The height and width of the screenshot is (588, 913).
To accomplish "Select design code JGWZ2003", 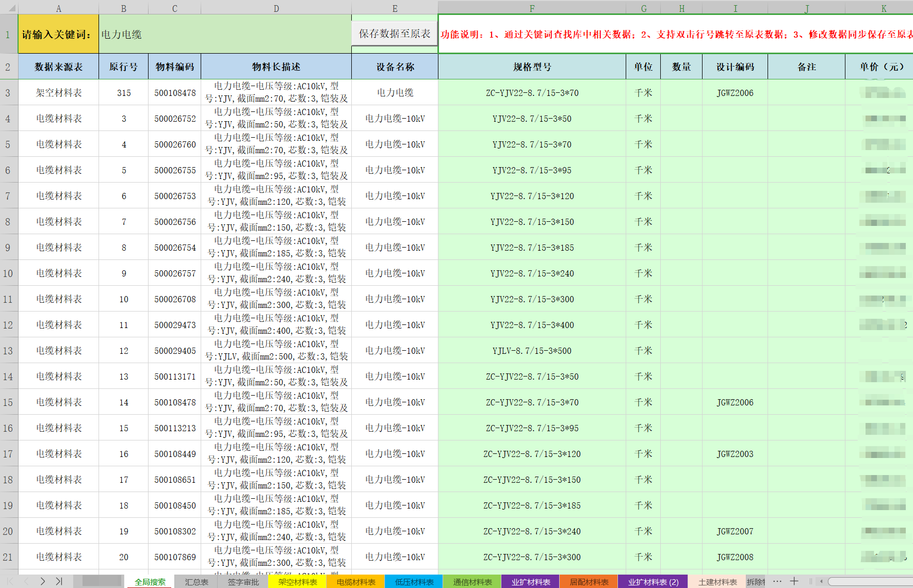I will (x=735, y=454).
